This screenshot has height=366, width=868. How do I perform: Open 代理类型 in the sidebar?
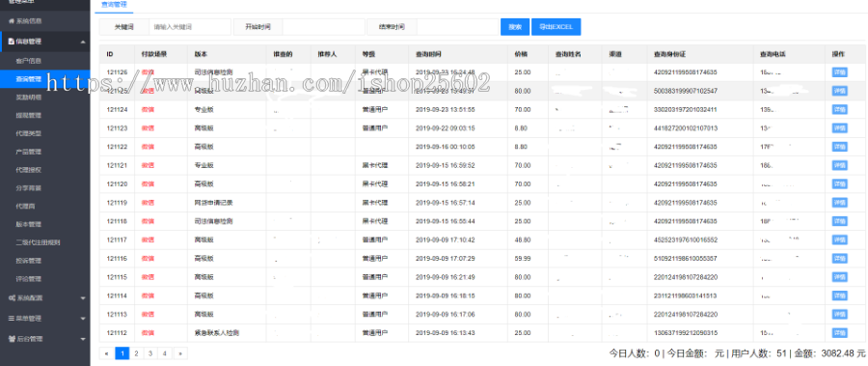coord(29,133)
